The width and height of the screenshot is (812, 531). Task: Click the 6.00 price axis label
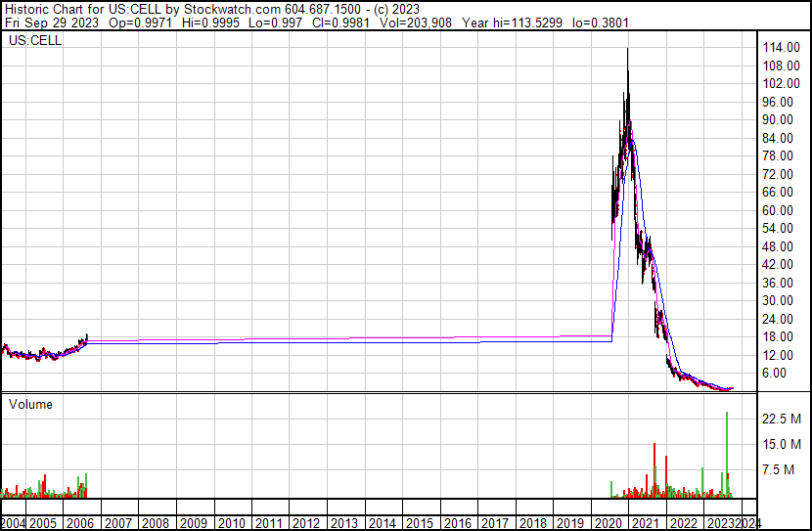[783, 373]
